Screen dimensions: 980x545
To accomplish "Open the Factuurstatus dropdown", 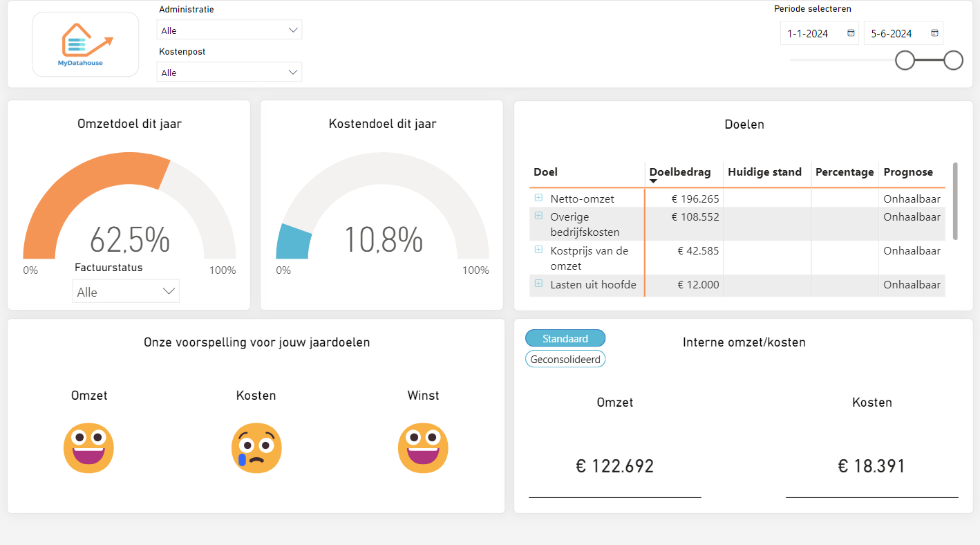I will [126, 292].
